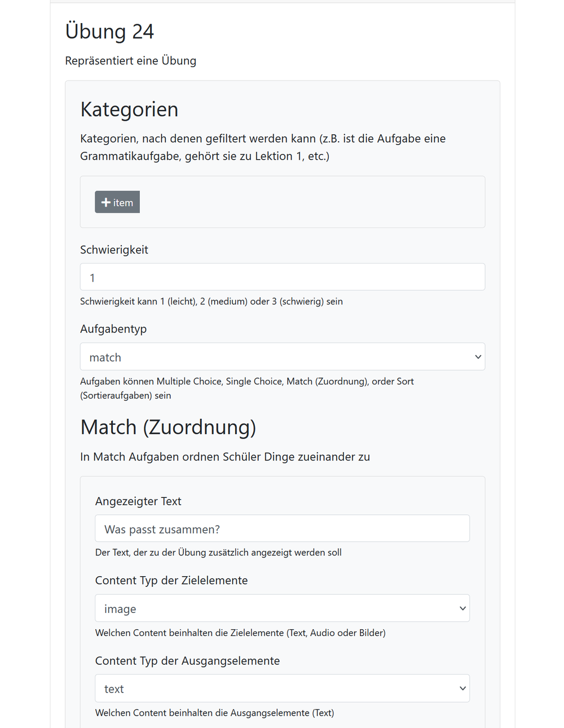Image resolution: width=564 pixels, height=728 pixels.
Task: Open the Content Typ der Zielelemente dropdown
Action: coord(283,608)
